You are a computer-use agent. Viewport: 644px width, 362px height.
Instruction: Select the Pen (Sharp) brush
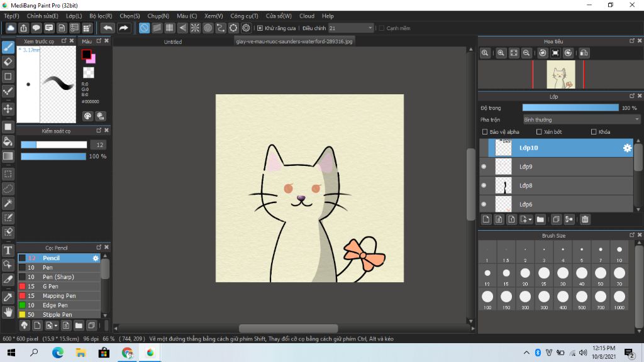(x=58, y=277)
